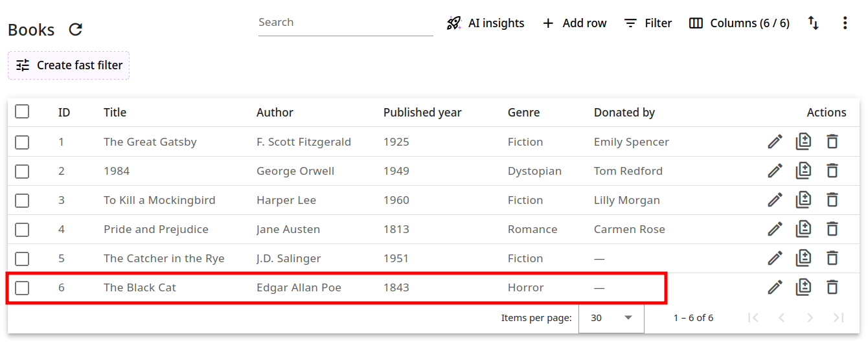Open the three-dot more options menu
Screen dimensions: 868x358
click(845, 23)
